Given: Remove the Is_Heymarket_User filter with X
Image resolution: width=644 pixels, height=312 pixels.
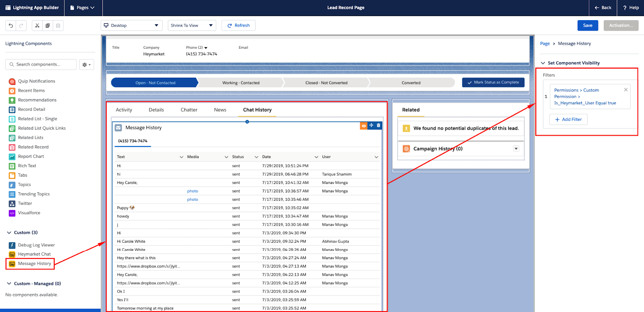Looking at the screenshot, I should (626, 90).
